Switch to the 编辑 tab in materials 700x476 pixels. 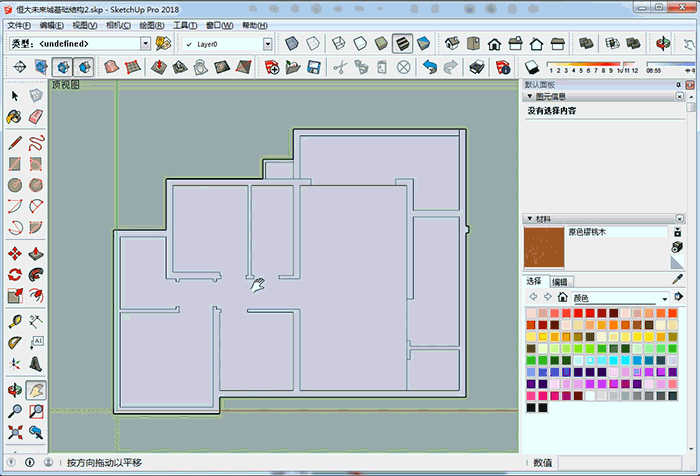[560, 282]
